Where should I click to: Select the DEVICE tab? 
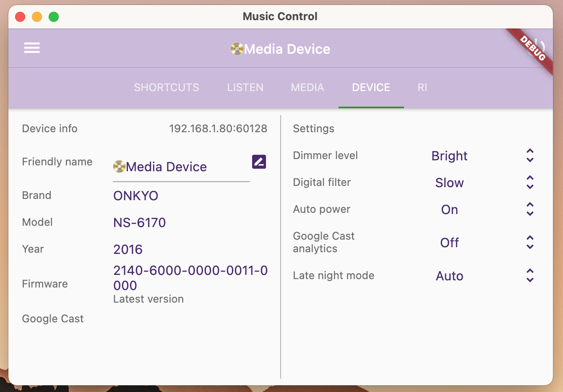coord(371,87)
